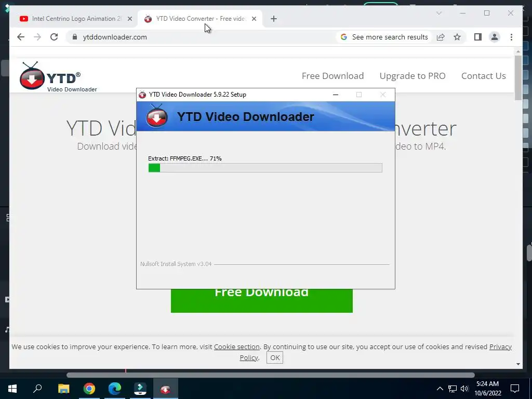Click Nullsoft Install System v3.04 text
This screenshot has height=399, width=532.
[x=176, y=264]
